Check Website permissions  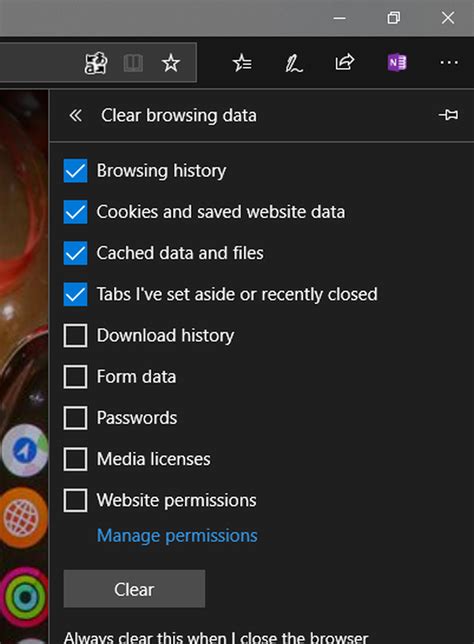click(x=75, y=500)
